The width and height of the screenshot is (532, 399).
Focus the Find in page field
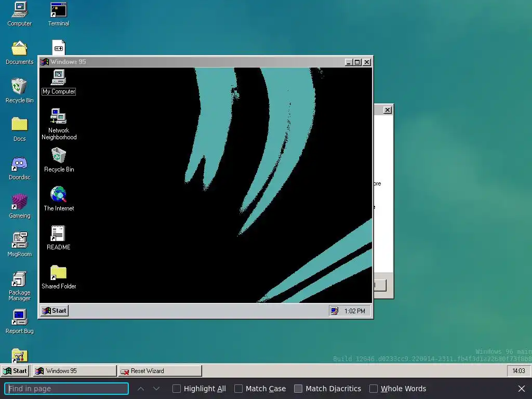click(66, 389)
